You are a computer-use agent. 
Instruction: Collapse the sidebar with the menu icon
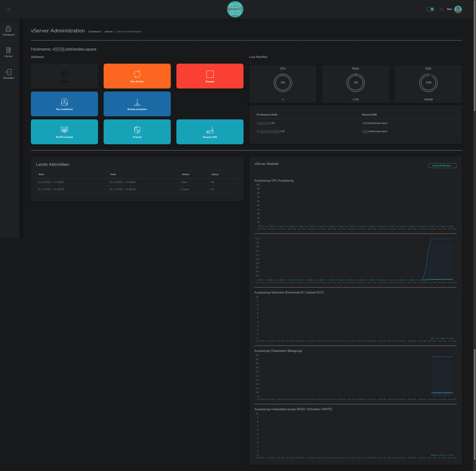point(8,9)
